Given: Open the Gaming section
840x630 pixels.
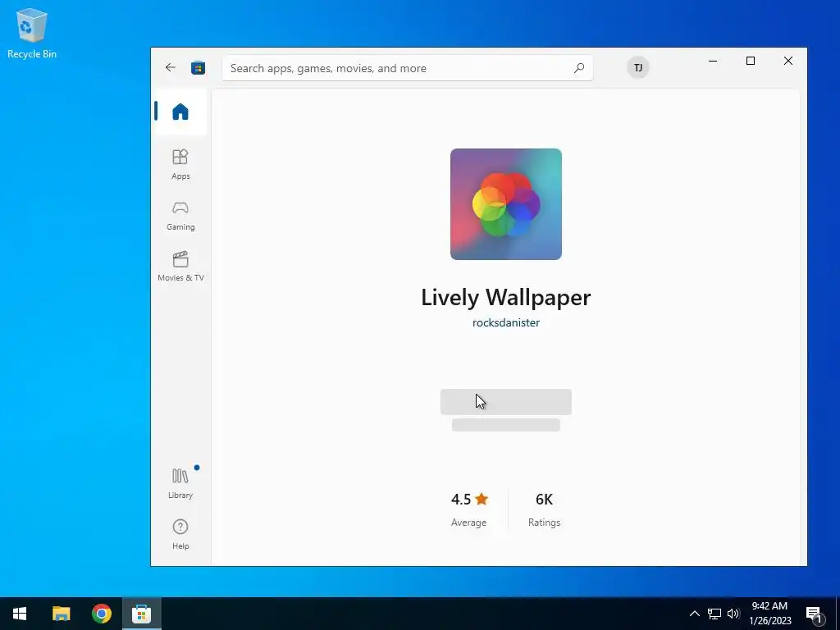Looking at the screenshot, I should 180,216.
